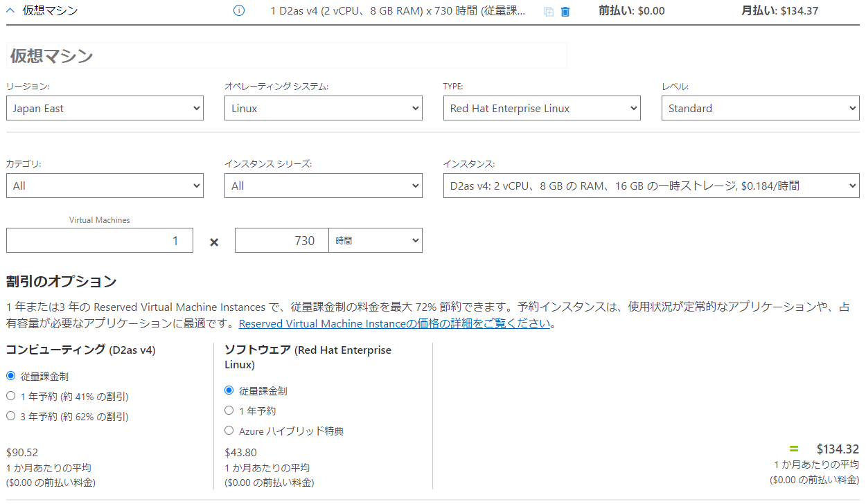Click the 前払い: $0.00 text in header
Screen dimensions: 866x504
[x=632, y=10]
